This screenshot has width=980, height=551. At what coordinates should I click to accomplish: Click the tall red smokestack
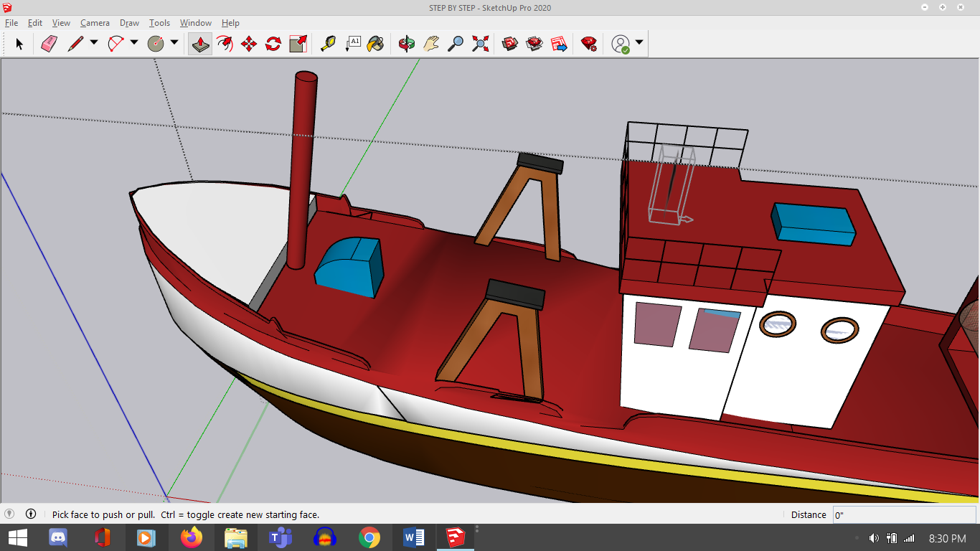click(302, 169)
